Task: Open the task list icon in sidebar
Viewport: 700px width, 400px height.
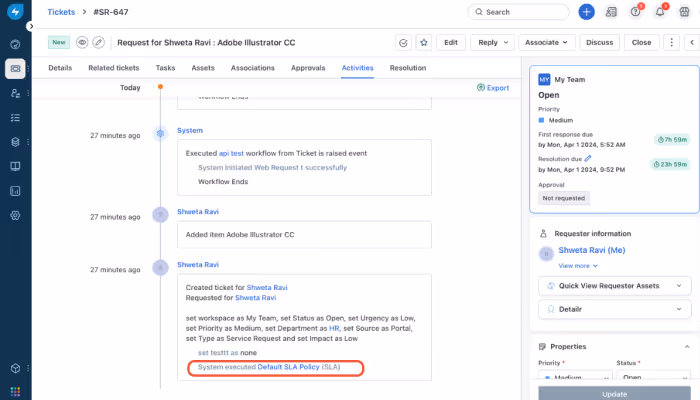Action: (15, 117)
